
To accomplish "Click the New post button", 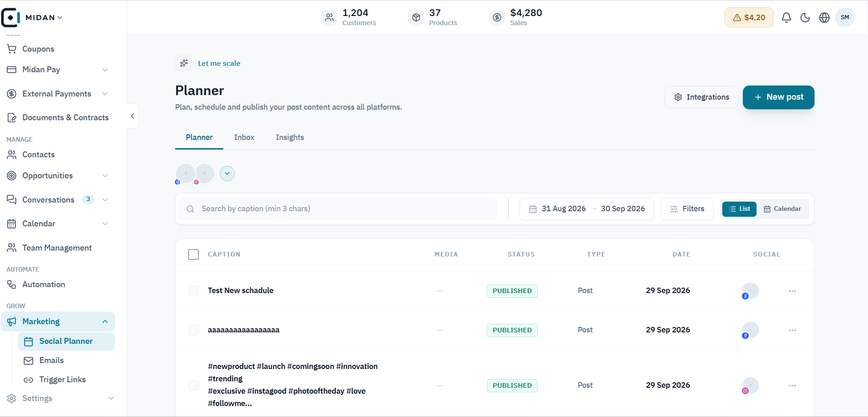I will click(x=778, y=97).
